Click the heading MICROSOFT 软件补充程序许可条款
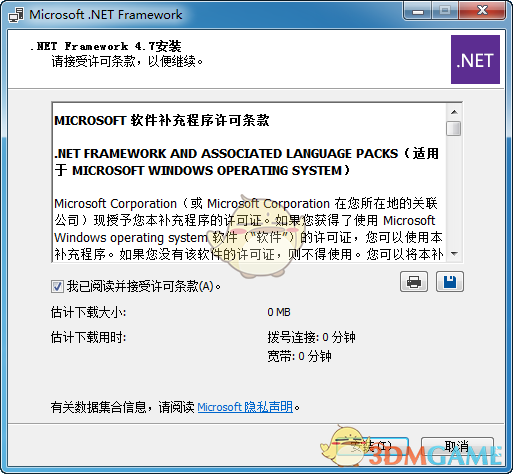 coord(162,120)
